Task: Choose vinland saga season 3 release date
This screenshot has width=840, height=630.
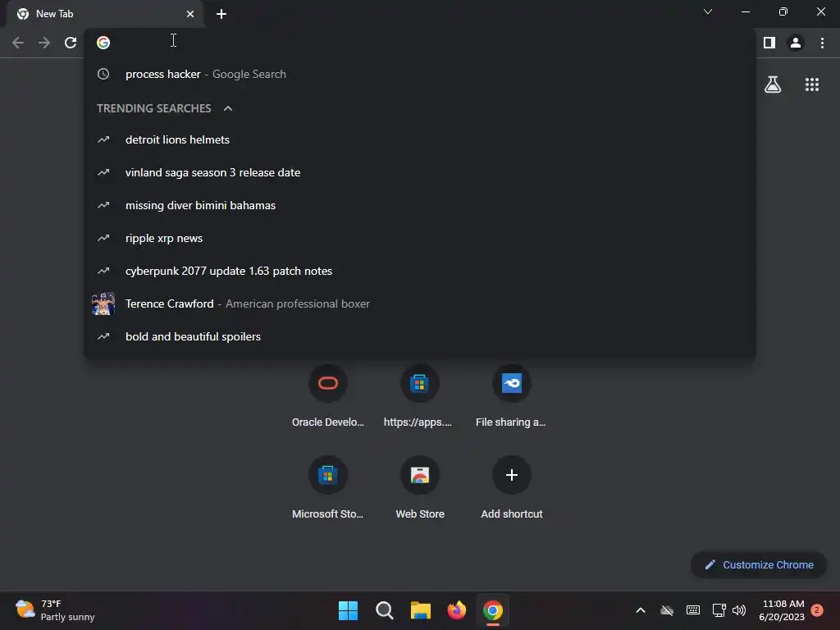Action: pyautogui.click(x=419, y=172)
